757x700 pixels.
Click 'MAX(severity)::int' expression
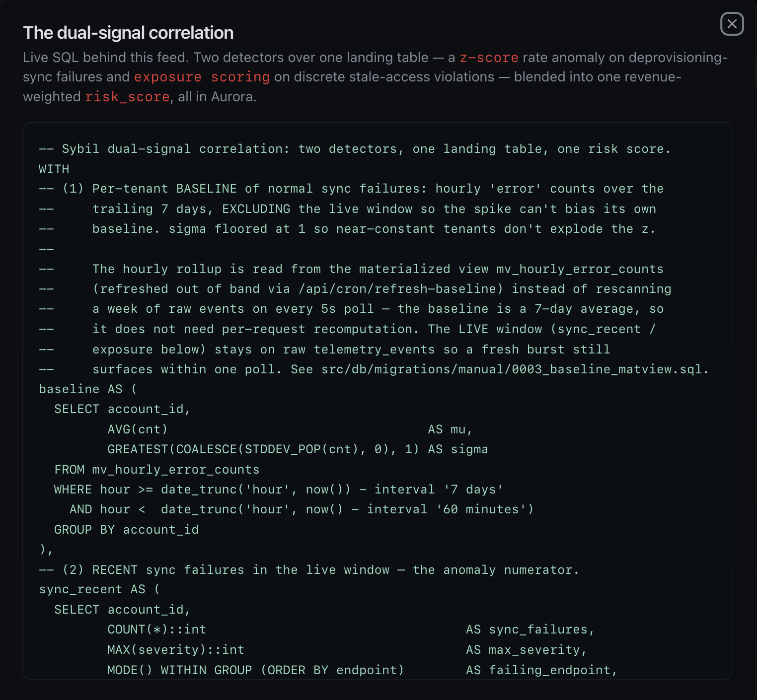pyautogui.click(x=176, y=650)
